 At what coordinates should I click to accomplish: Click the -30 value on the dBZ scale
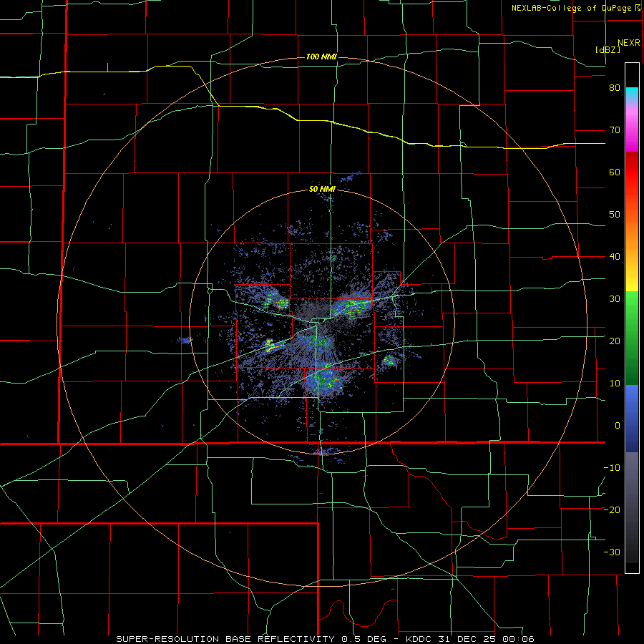tap(612, 552)
